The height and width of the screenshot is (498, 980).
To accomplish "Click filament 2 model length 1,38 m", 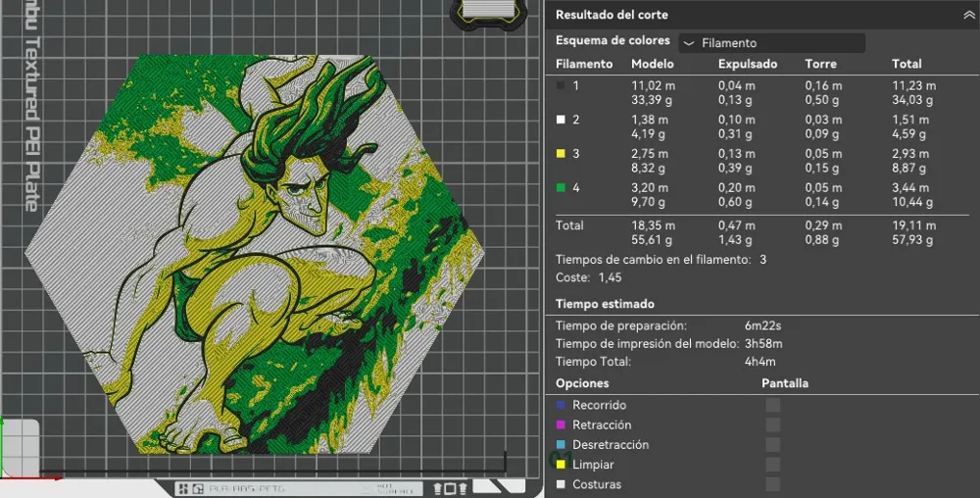I will pyautogui.click(x=650, y=120).
